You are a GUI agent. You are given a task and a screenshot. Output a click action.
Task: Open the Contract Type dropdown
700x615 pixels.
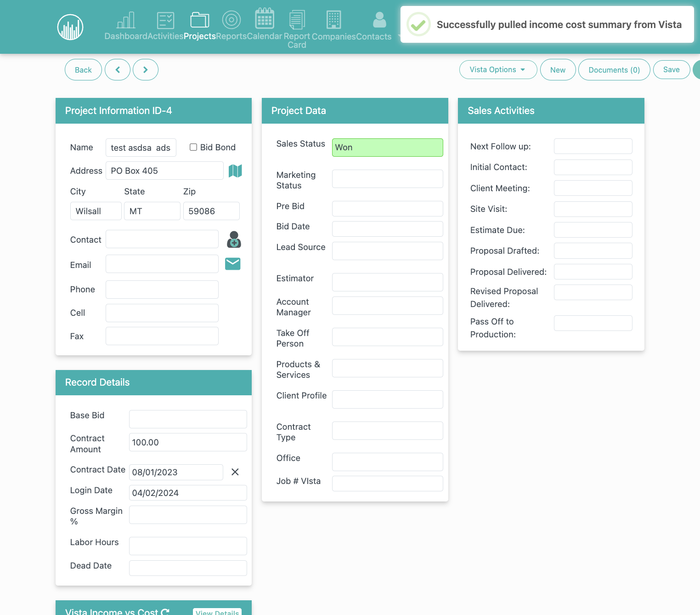[388, 431]
